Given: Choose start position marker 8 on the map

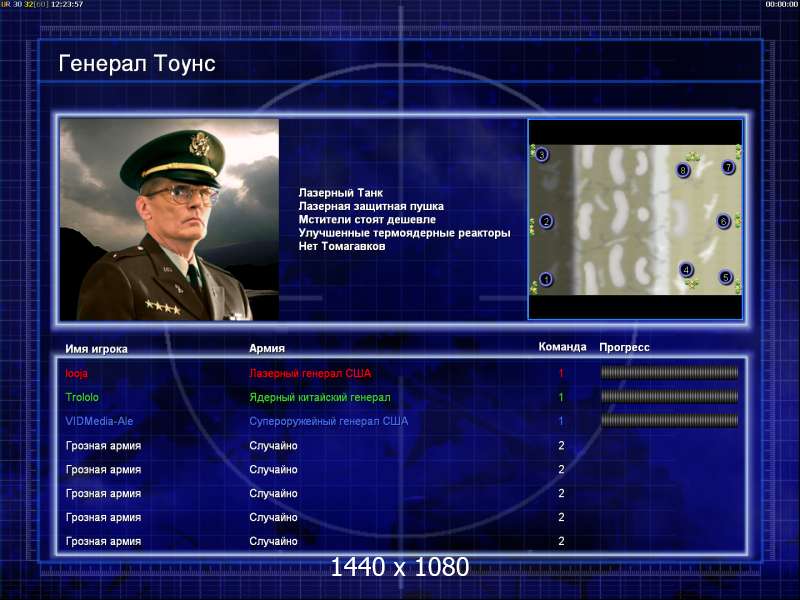Looking at the screenshot, I should [x=683, y=170].
